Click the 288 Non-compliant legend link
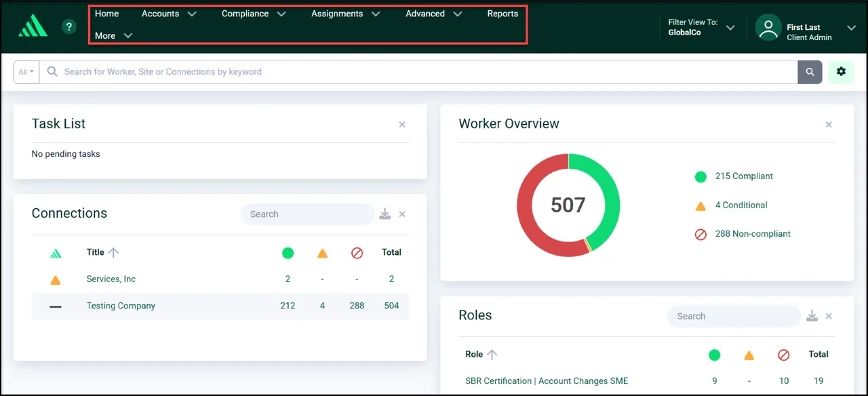The image size is (868, 396). tap(753, 234)
